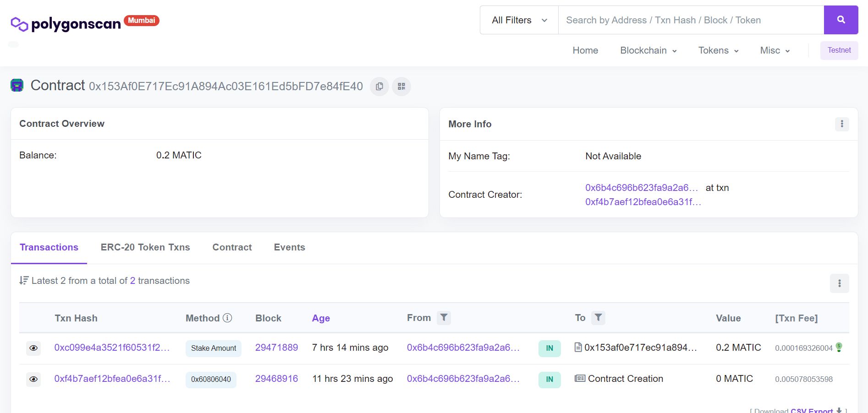Click the polygonscan logo
868x413 pixels.
pyautogui.click(x=66, y=24)
